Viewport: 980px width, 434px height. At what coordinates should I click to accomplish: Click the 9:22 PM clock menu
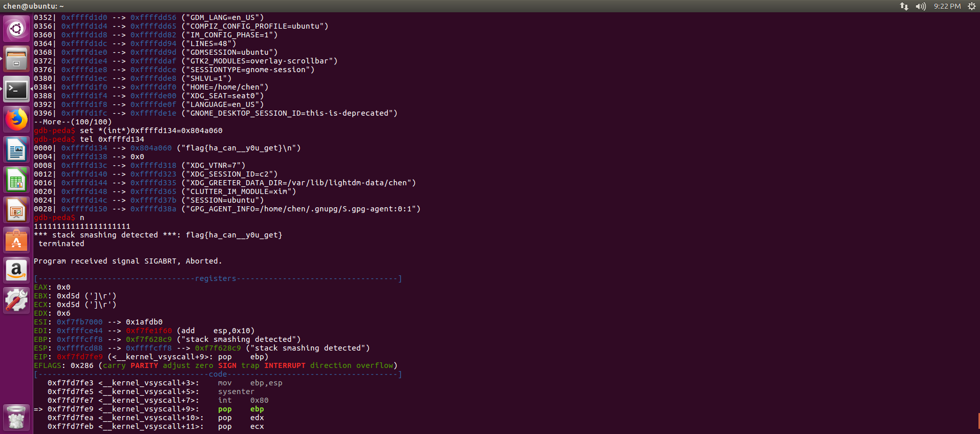[947, 6]
